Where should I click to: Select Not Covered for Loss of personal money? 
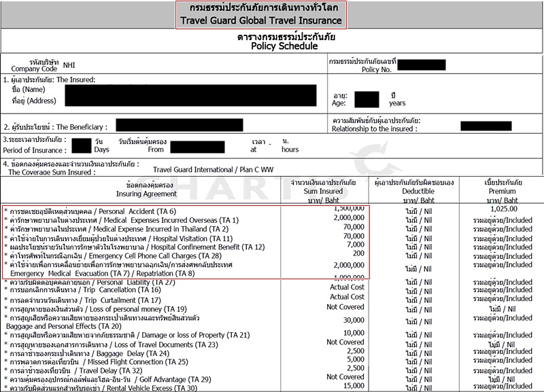pyautogui.click(x=345, y=306)
